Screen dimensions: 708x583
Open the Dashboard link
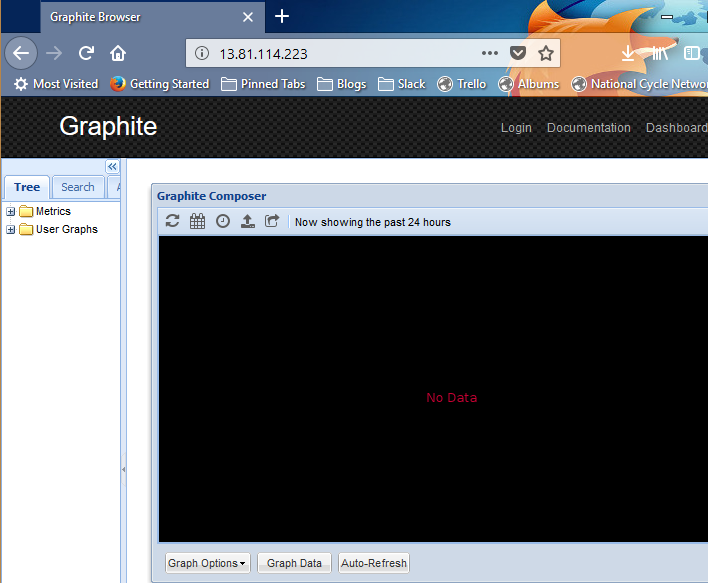[676, 128]
